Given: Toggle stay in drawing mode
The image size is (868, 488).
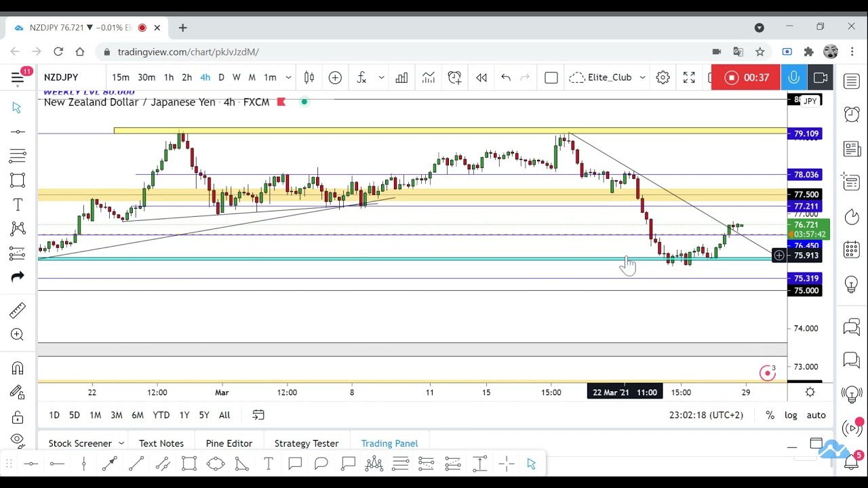Looking at the screenshot, I should 18,392.
